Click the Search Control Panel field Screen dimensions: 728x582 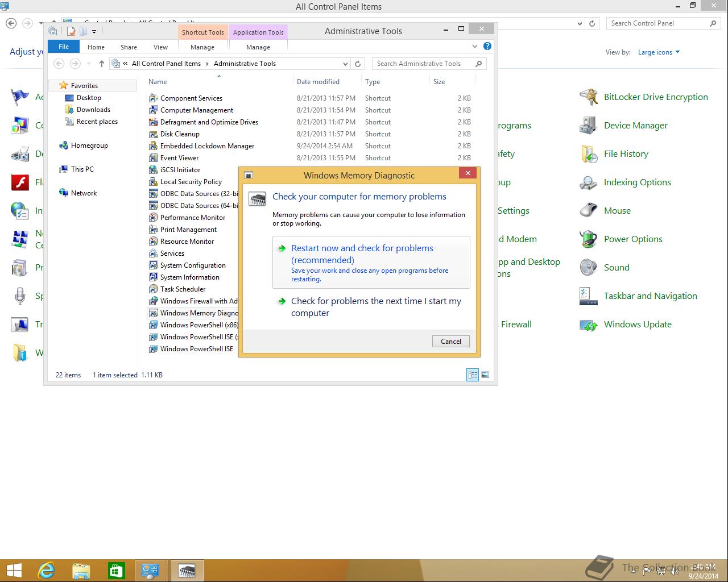[663, 23]
